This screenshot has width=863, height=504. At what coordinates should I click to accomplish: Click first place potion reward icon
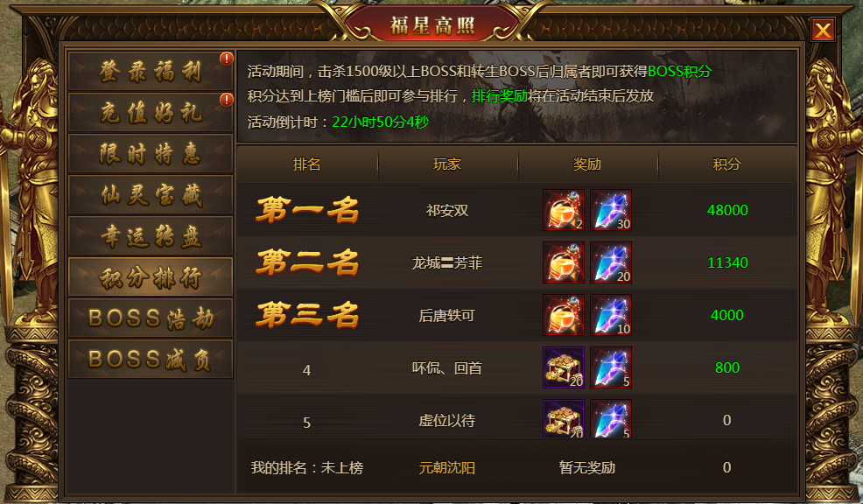click(x=564, y=210)
